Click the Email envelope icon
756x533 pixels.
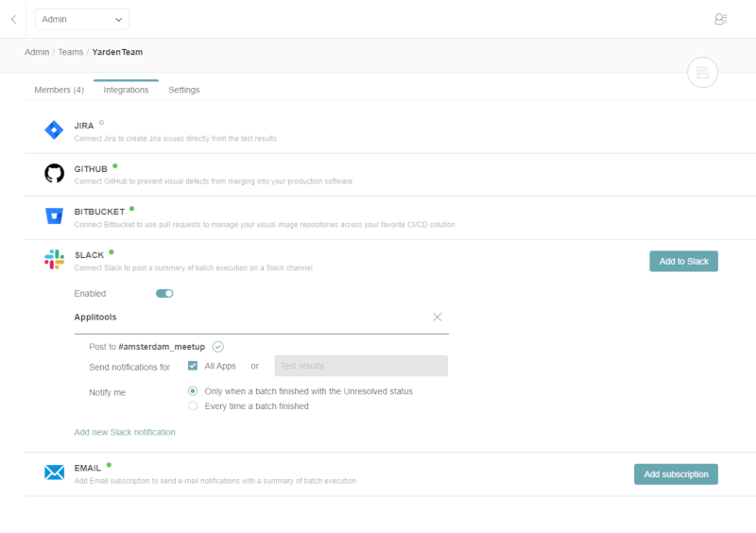tap(54, 473)
